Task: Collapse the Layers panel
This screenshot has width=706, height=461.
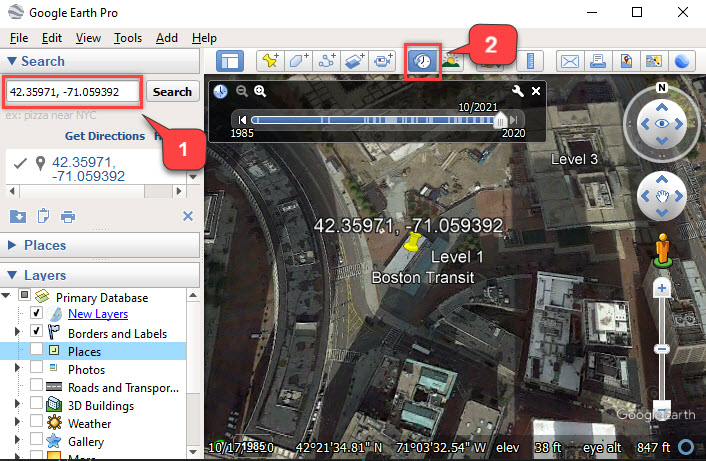Action: [x=12, y=275]
